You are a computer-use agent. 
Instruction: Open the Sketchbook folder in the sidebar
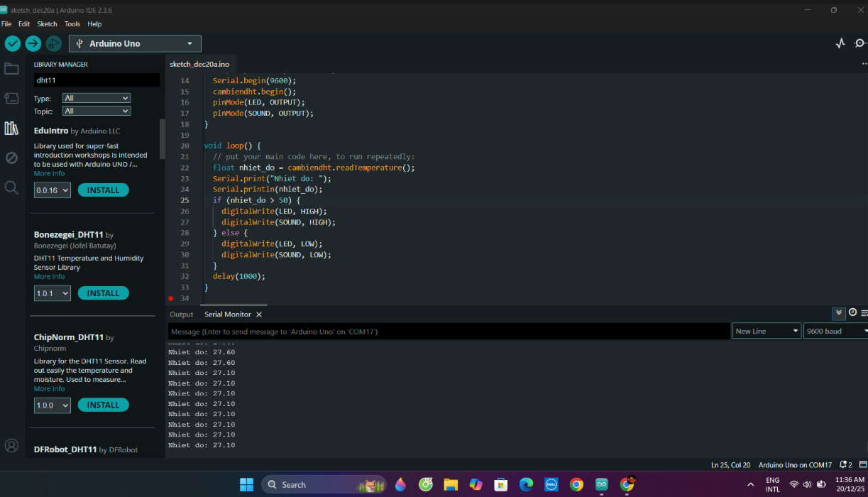11,69
